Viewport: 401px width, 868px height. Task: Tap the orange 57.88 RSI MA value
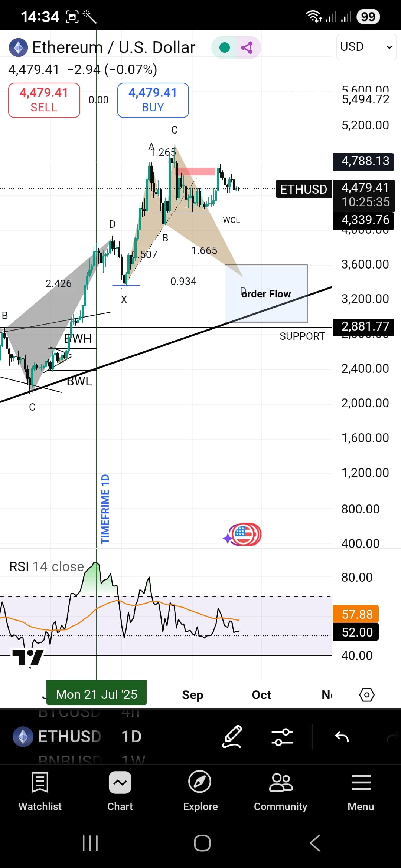[355, 614]
